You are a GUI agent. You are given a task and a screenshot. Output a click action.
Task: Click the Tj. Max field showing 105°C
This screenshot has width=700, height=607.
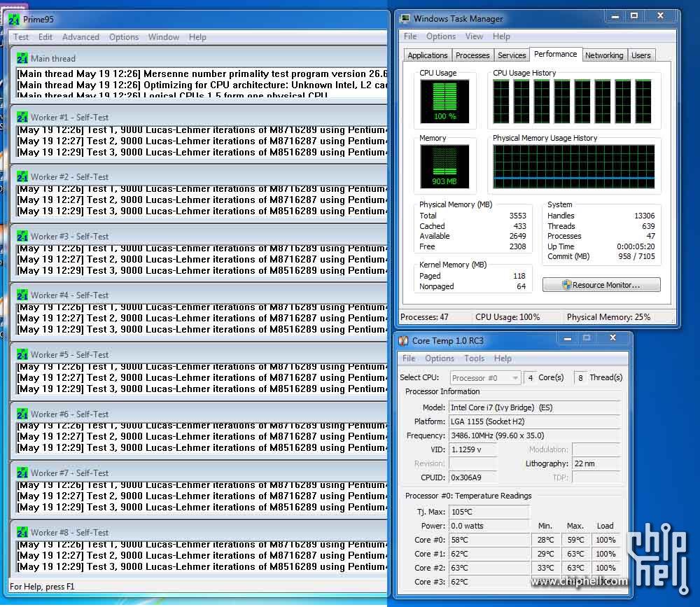(x=489, y=512)
